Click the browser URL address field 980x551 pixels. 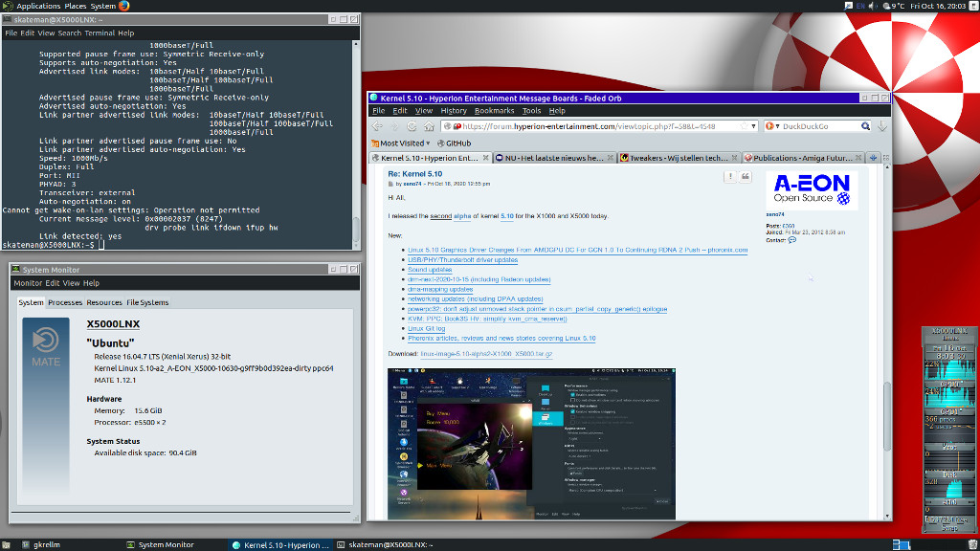point(600,126)
